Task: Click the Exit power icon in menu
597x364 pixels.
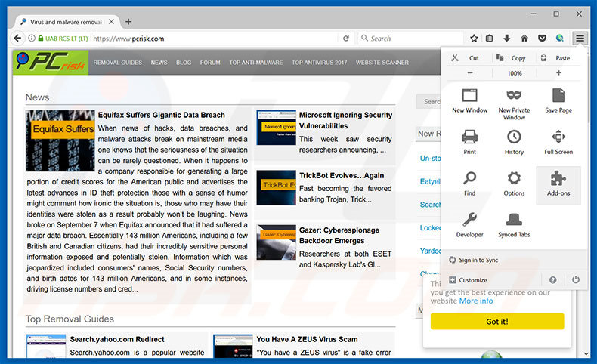Action: [575, 280]
